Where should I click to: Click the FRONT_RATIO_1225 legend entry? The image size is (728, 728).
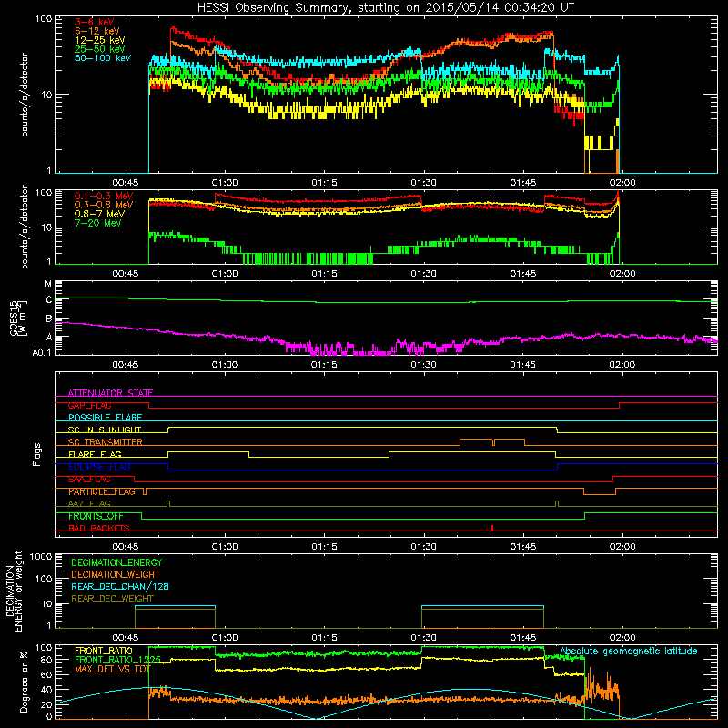click(x=117, y=660)
